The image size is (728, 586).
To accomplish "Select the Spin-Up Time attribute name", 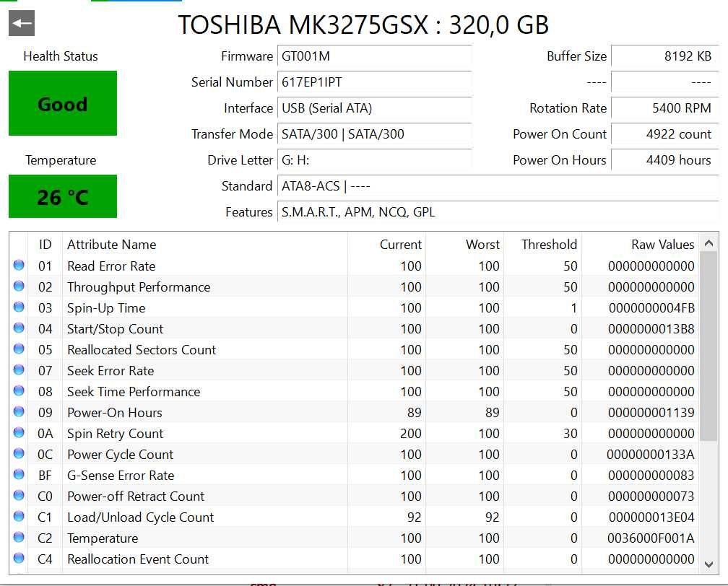I will click(x=106, y=308).
